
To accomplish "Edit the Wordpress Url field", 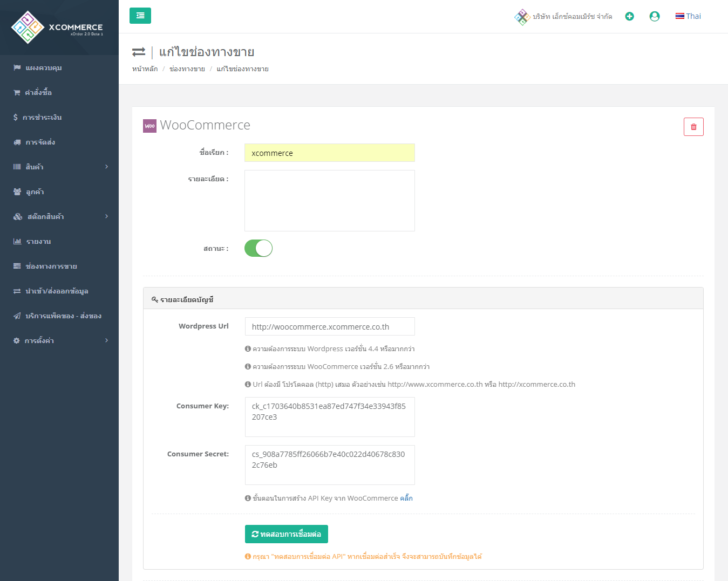I will click(330, 326).
